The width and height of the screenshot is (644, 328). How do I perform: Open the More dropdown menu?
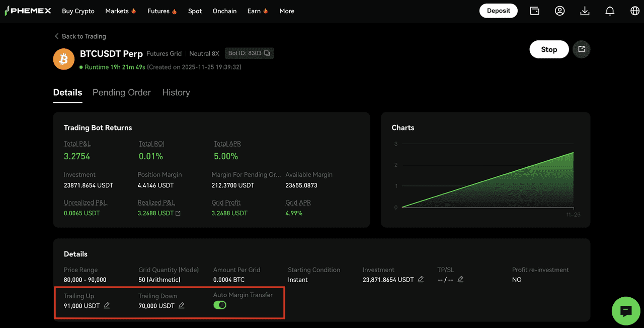point(287,11)
